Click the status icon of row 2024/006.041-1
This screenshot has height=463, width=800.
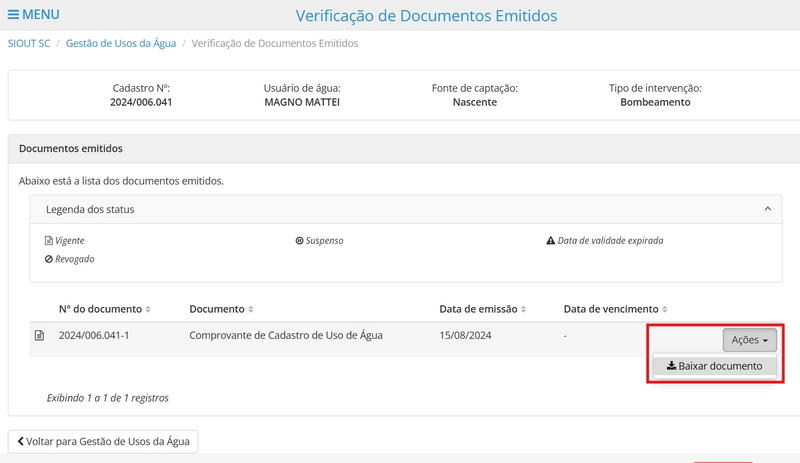click(x=40, y=336)
